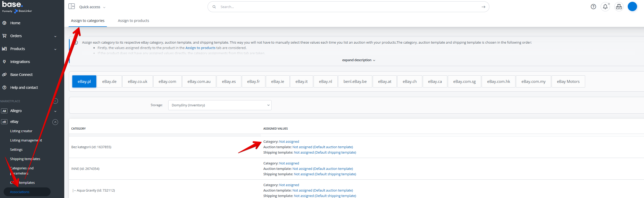This screenshot has height=198, width=644.
Task: Expand description text
Action: pyautogui.click(x=358, y=60)
